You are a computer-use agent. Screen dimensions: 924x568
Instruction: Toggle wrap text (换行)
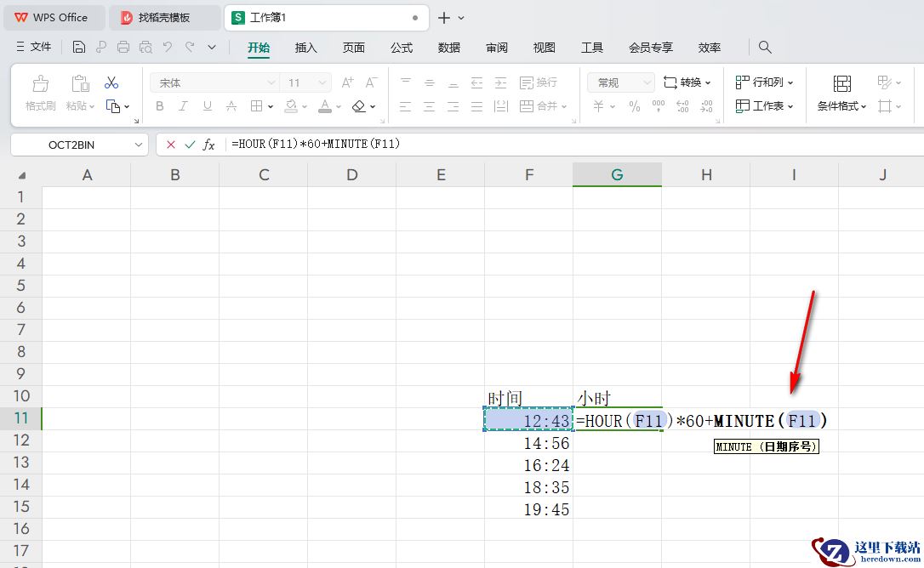click(539, 82)
